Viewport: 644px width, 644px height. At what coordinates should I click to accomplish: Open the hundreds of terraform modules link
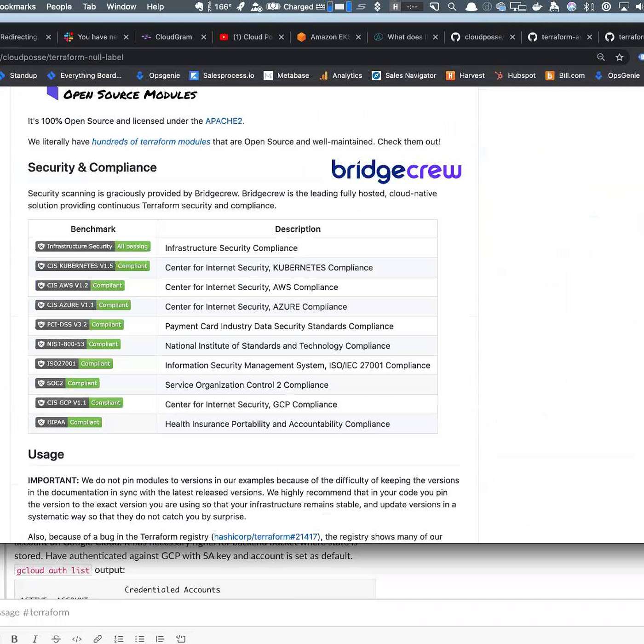pos(151,142)
